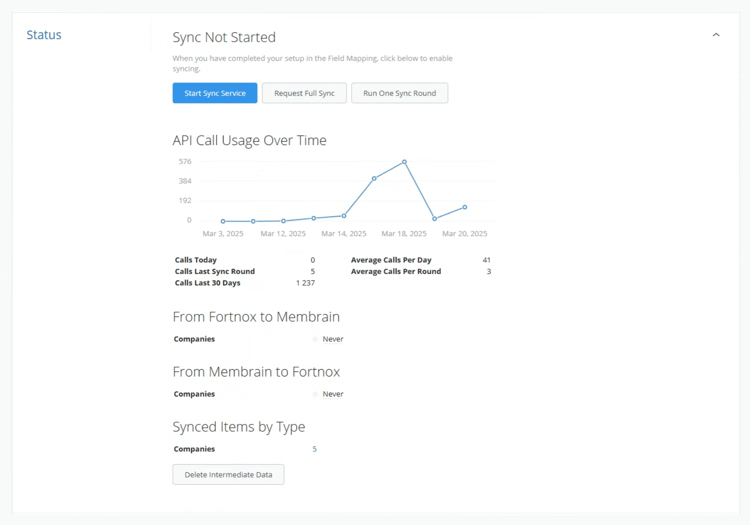Click the Calls Last Sync Round label
Viewport: 750px width, 525px height.
[x=215, y=271]
